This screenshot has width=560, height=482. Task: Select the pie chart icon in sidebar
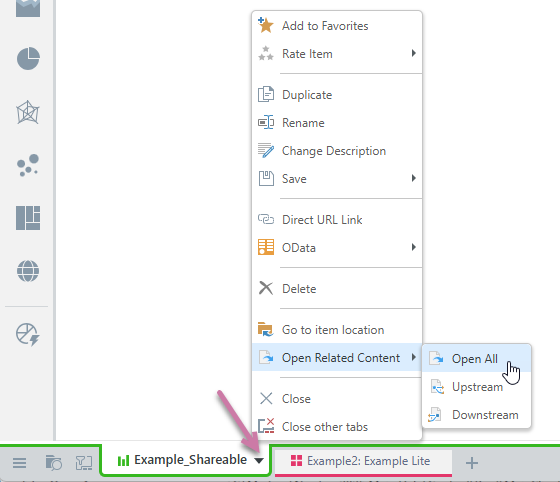coord(28,58)
